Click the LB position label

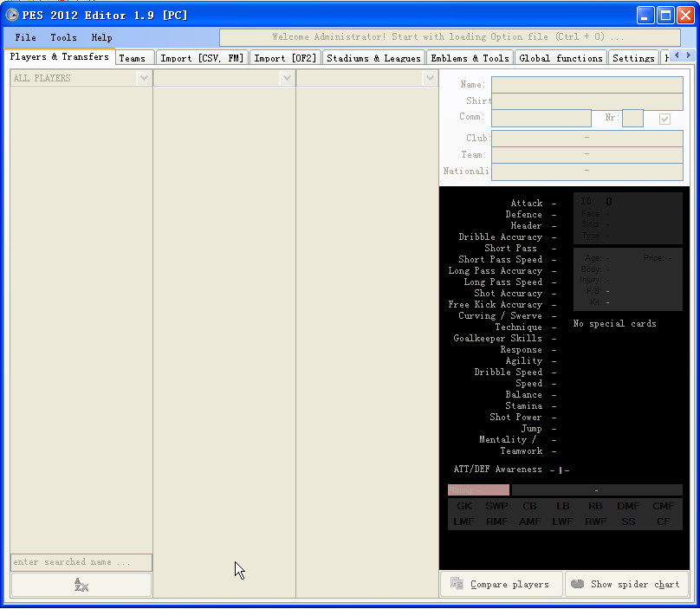pyautogui.click(x=562, y=506)
